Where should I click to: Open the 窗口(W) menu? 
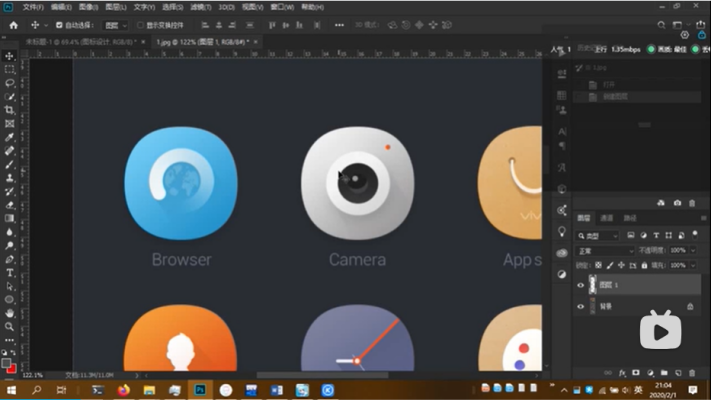(x=282, y=7)
